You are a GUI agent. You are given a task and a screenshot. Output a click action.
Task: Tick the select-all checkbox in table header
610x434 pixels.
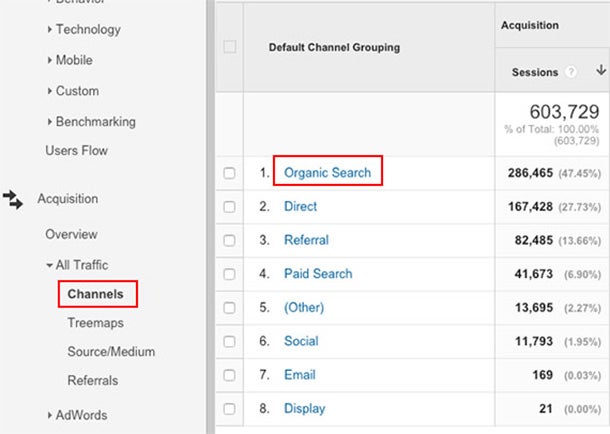[230, 47]
